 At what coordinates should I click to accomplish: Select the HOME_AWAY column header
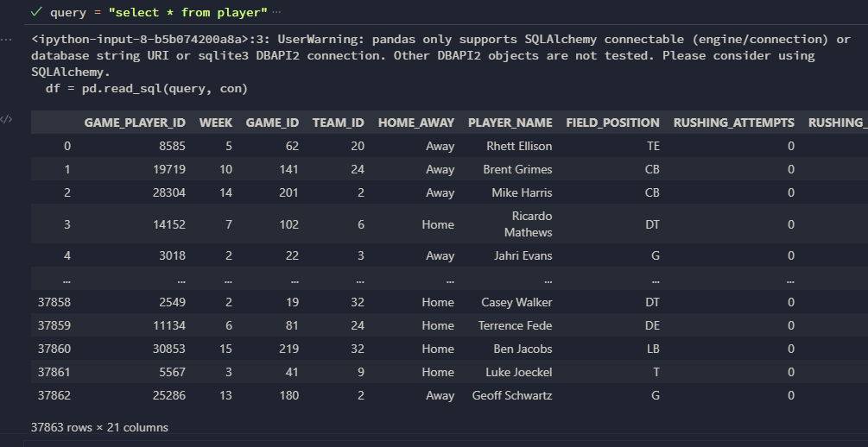pyautogui.click(x=415, y=123)
